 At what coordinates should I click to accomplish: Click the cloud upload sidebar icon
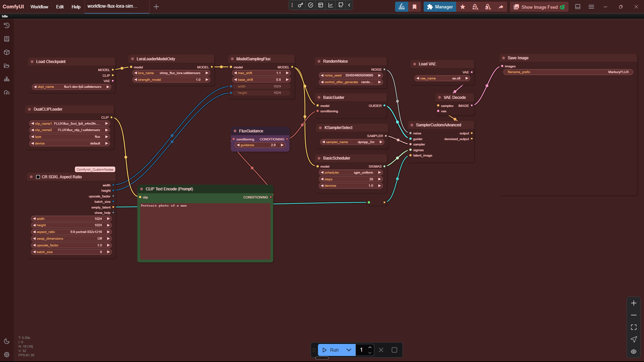(7, 93)
